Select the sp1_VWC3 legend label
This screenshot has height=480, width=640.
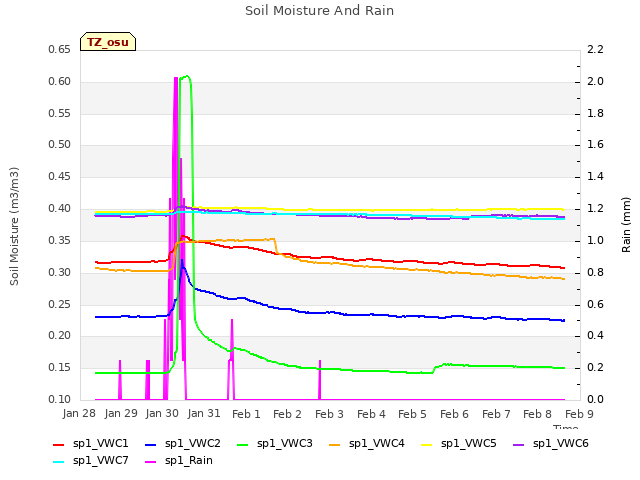coord(284,444)
